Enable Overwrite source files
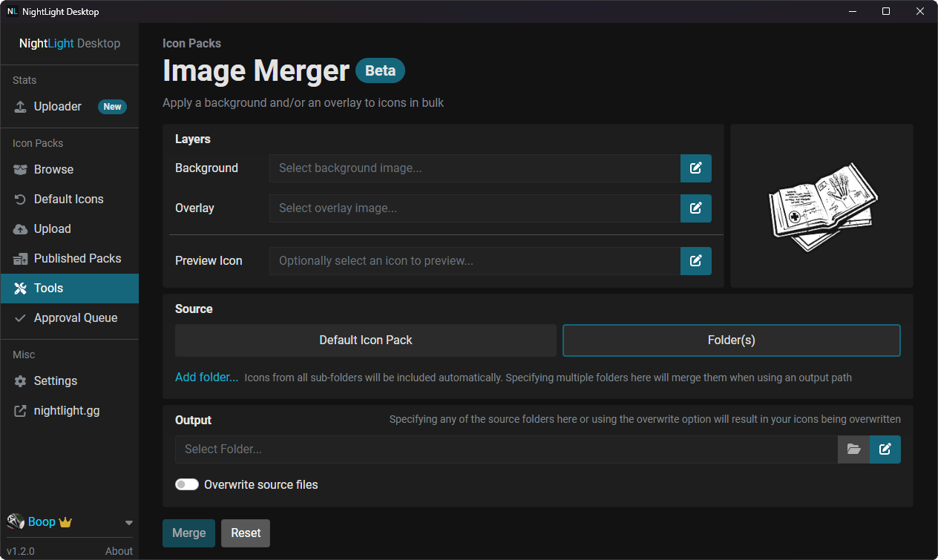 pyautogui.click(x=187, y=484)
